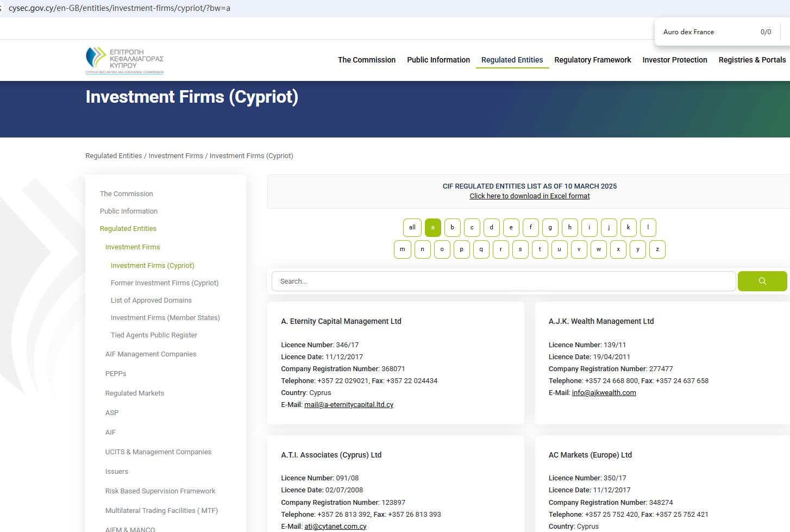Download the list in Excel format

529,196
